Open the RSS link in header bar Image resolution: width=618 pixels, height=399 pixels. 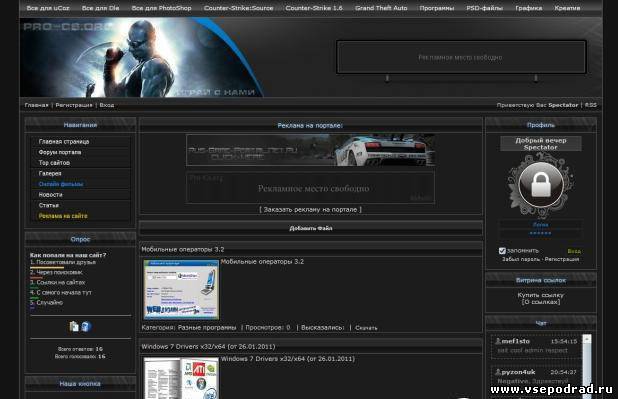coord(590,105)
